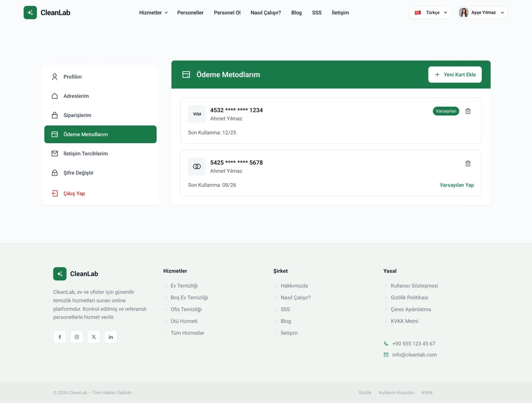Open KVKK Metni footer link
The width and height of the screenshot is (532, 403).
tap(404, 321)
